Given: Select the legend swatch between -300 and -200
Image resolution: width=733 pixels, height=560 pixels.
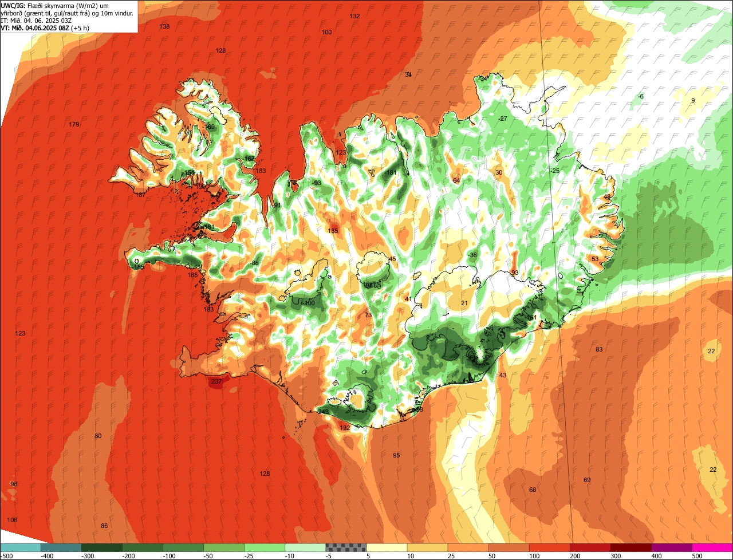Looking at the screenshot, I should click(x=102, y=547).
